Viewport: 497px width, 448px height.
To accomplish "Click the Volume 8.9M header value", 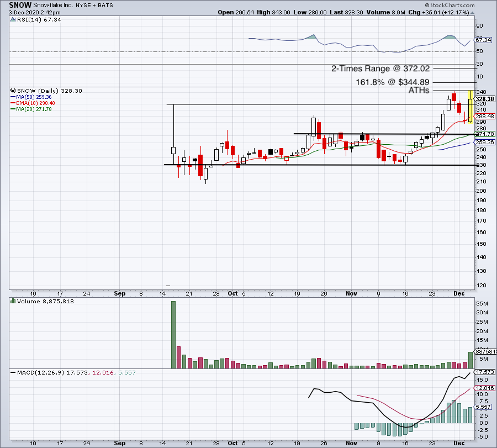I will click(386, 12).
